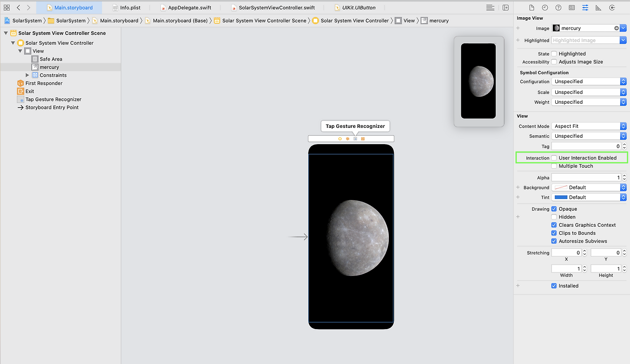Image resolution: width=630 pixels, height=364 pixels.
Task: Open the symbol Scale dropdown
Action: pos(589,92)
